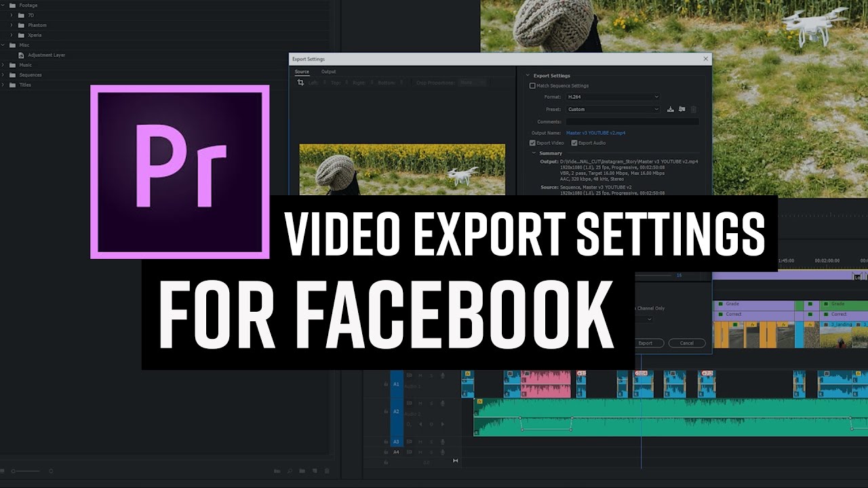Select the 7D bin folder icon
The width and height of the screenshot is (868, 488).
pyautogui.click(x=21, y=15)
